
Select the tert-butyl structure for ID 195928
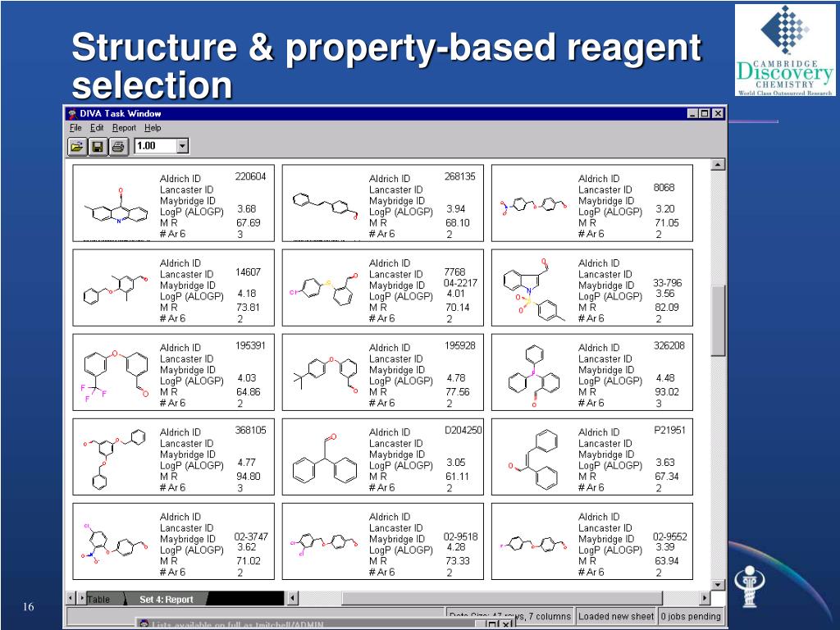325,375
